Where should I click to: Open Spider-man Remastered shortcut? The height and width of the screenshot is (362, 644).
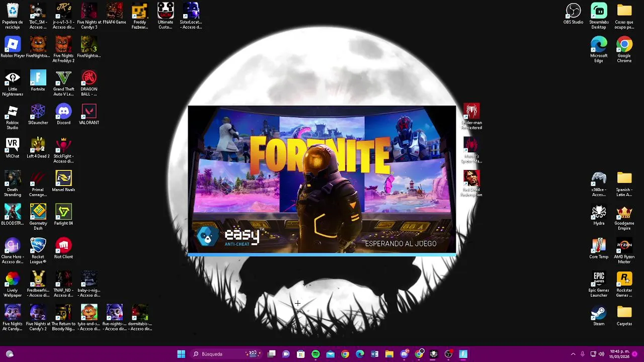tap(471, 117)
